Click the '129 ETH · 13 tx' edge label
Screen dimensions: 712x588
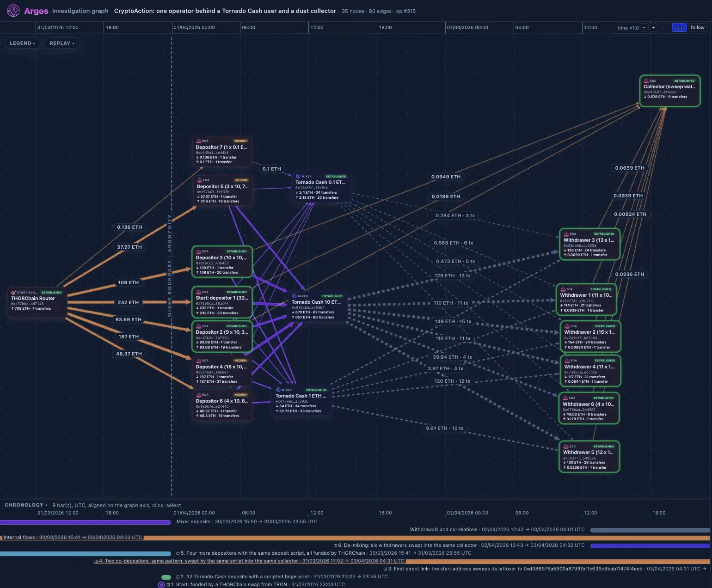coord(453,276)
